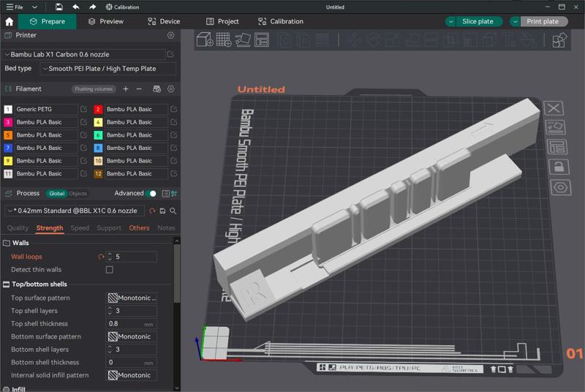The height and width of the screenshot is (392, 585).
Task: Click the Save project floppy icon
Action: coord(58,7)
